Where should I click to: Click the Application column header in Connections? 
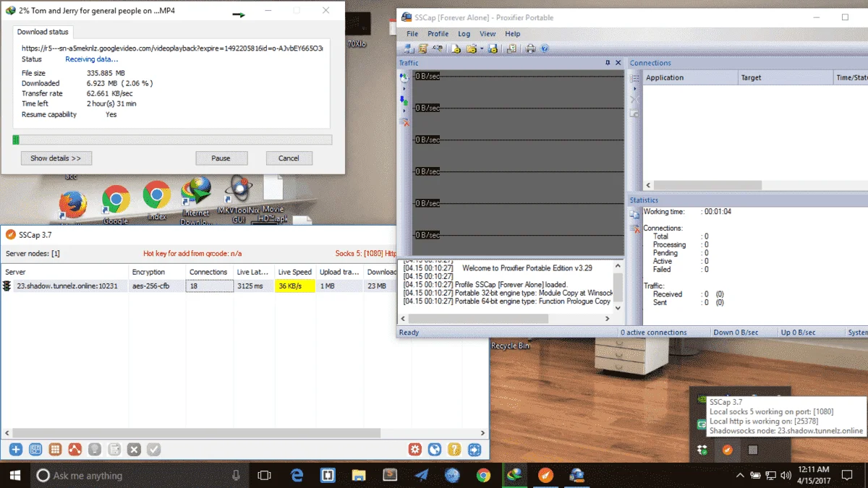690,77
